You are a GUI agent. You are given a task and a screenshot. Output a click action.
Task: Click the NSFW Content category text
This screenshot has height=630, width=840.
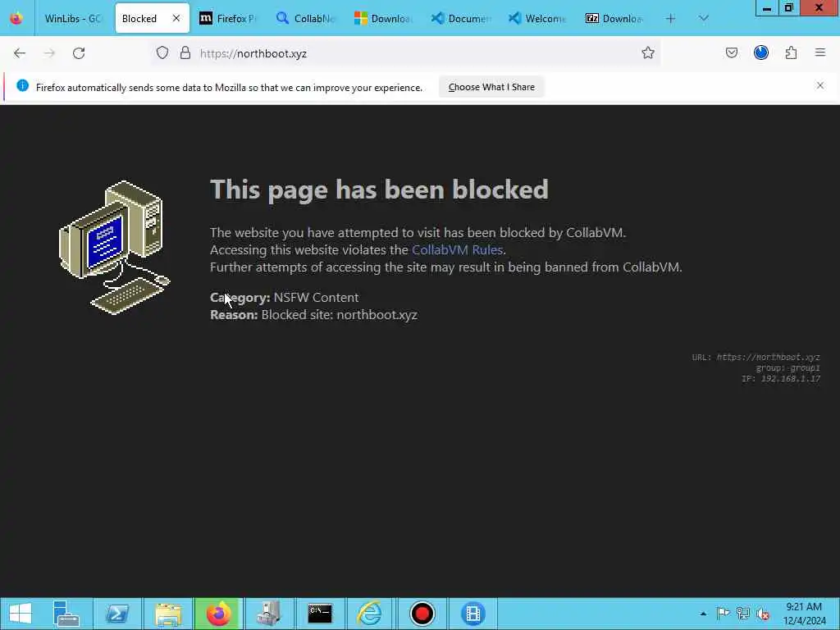click(x=316, y=297)
